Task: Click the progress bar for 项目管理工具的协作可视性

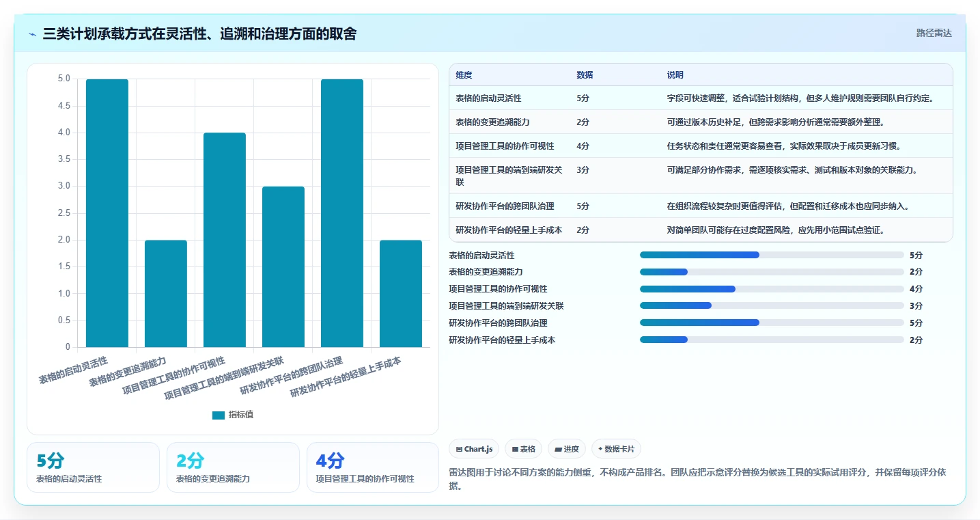Action: click(772, 289)
